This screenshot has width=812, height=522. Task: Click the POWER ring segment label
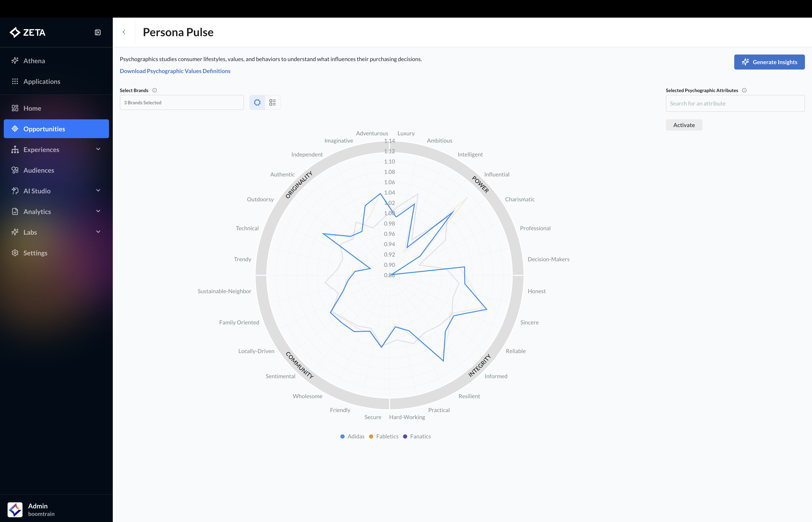click(x=480, y=184)
